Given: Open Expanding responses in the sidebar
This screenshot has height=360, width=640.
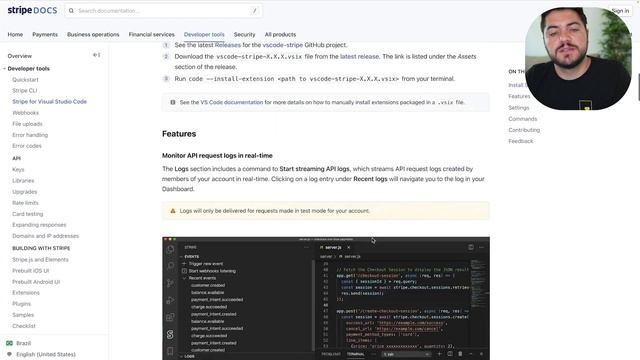Looking at the screenshot, I should point(39,225).
